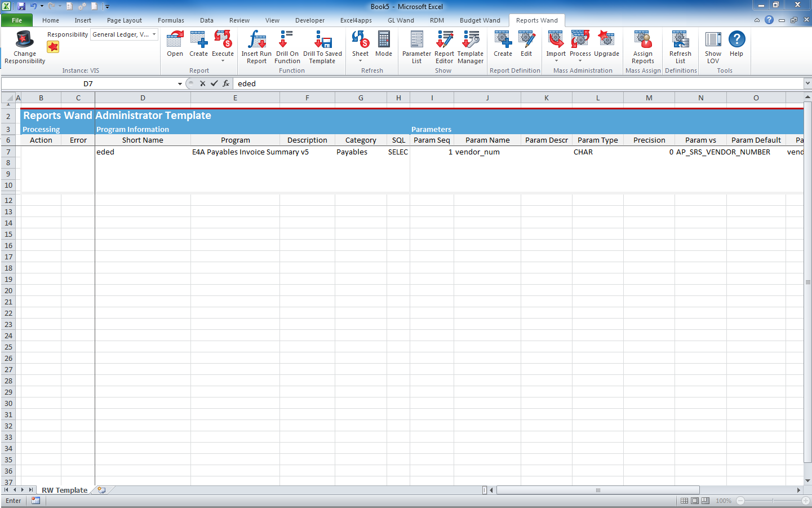Adjust the zoom slider in status bar
The width and height of the screenshot is (812, 508).
pyautogui.click(x=773, y=501)
